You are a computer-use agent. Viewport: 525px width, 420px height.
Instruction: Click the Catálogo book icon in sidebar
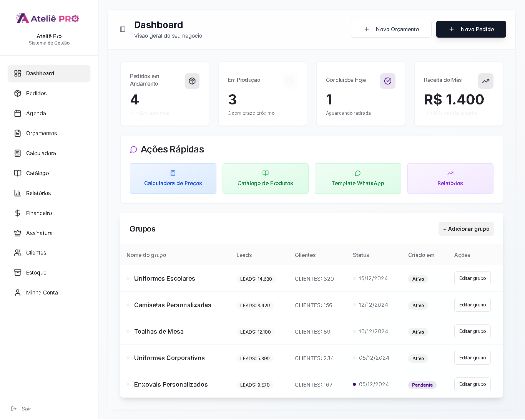pos(18,173)
